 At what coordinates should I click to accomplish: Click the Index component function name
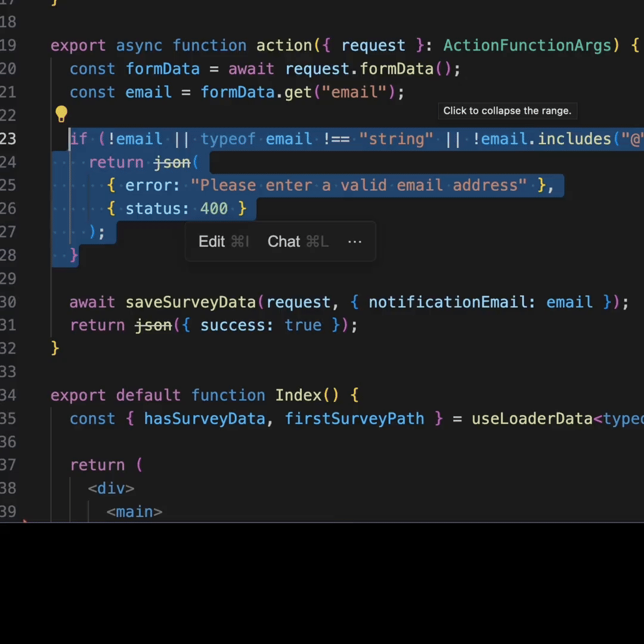pos(298,395)
